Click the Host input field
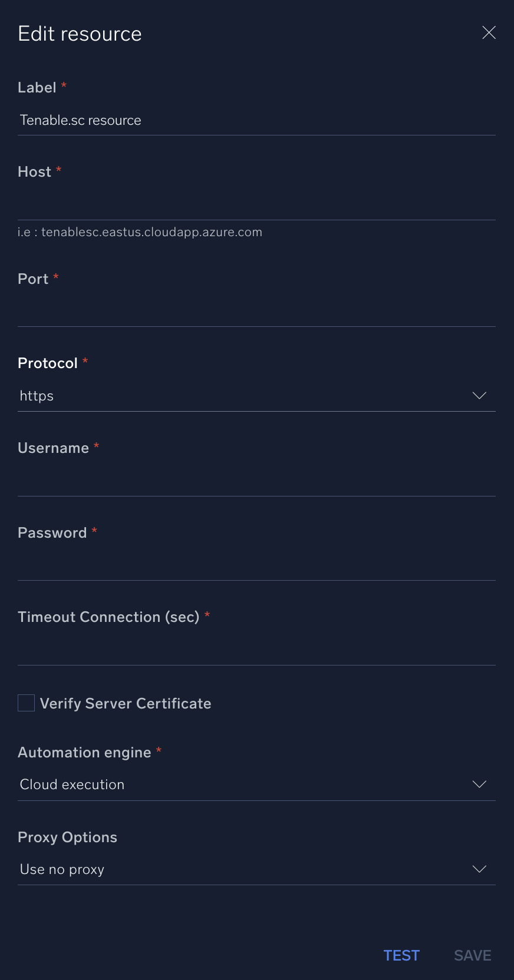This screenshot has width=514, height=980. pos(256,203)
